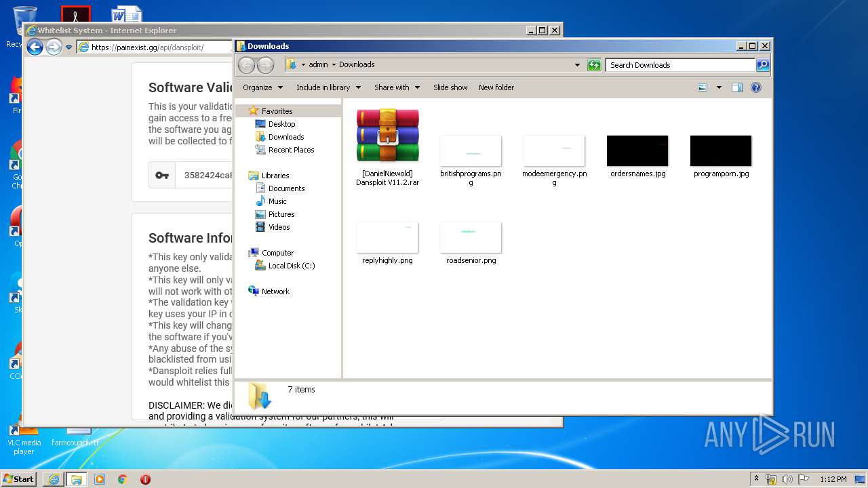Open Windows Explorer from the taskbar

coord(77,479)
